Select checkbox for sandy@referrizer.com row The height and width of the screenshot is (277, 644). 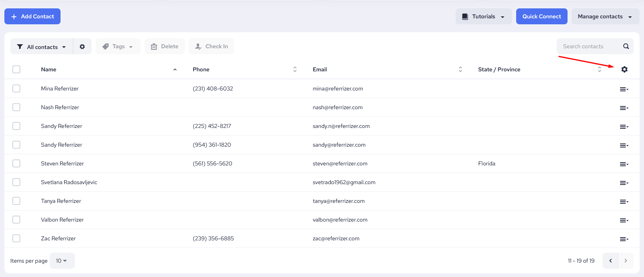click(16, 145)
